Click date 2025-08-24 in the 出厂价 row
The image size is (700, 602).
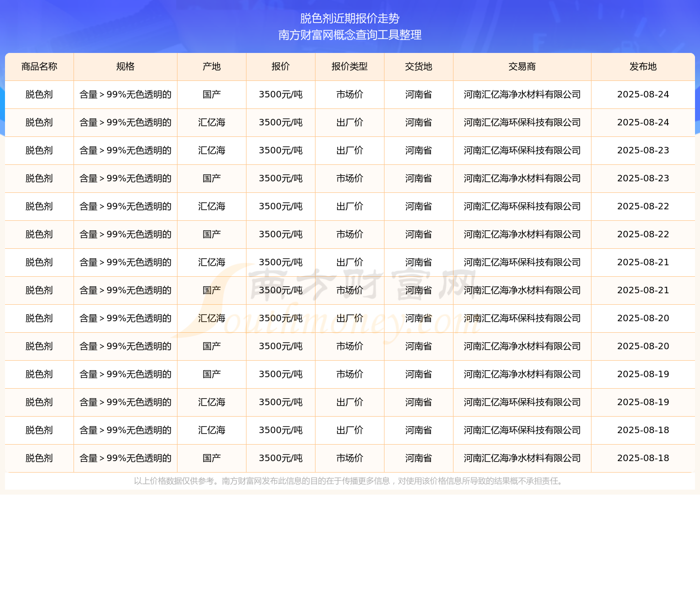pyautogui.click(x=643, y=122)
